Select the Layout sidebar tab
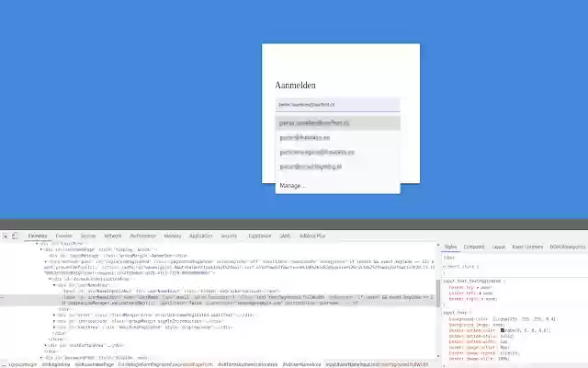 pos(499,247)
